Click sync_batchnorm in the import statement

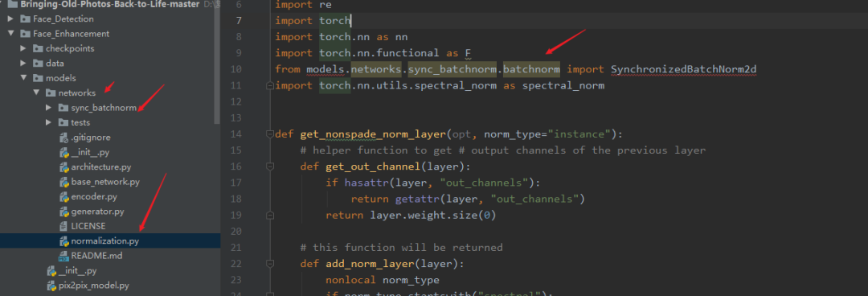(452, 70)
